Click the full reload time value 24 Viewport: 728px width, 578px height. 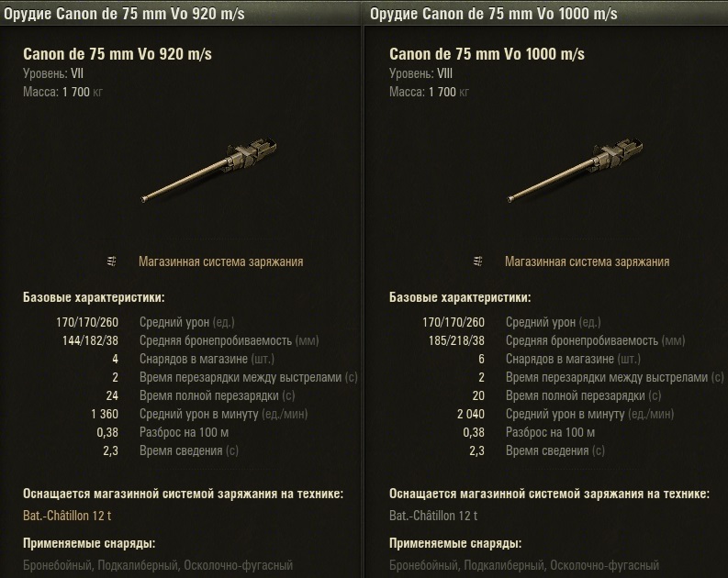[x=112, y=395]
